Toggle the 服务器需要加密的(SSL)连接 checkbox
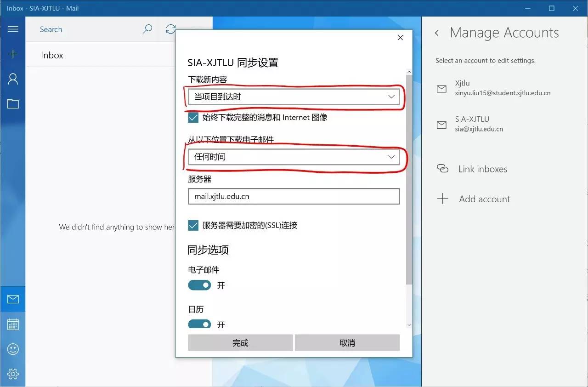Screen dimensions: 588x387 pos(193,225)
